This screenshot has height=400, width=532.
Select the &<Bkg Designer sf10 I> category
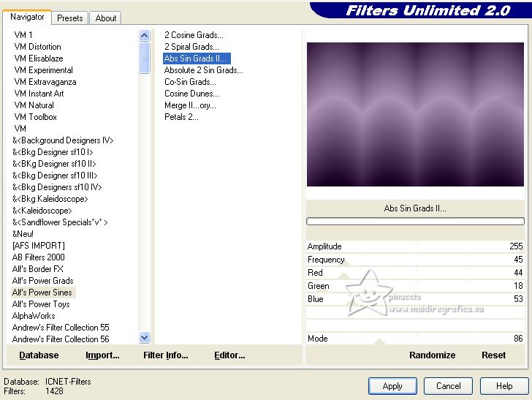coord(53,152)
